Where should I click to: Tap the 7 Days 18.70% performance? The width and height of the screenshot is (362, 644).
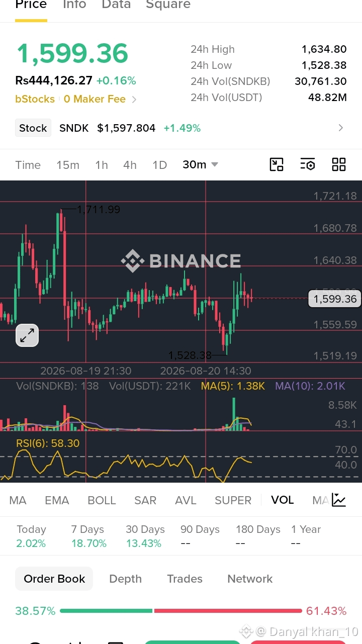(89, 536)
